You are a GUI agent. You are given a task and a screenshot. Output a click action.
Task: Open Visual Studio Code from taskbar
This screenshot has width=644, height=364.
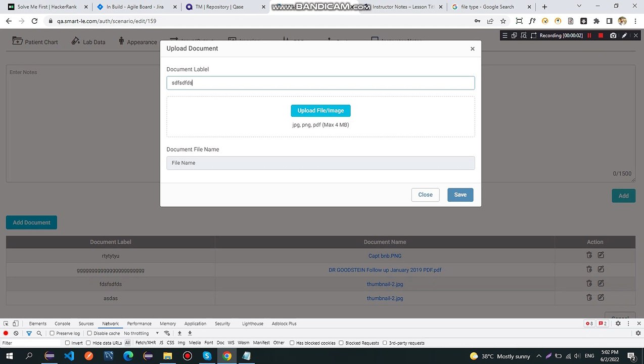click(x=69, y=356)
